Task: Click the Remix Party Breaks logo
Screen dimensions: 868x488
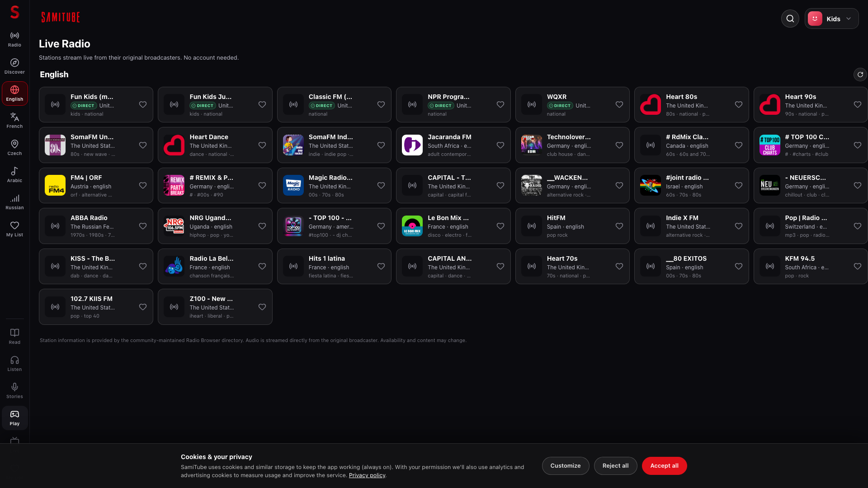Action: [x=174, y=185]
